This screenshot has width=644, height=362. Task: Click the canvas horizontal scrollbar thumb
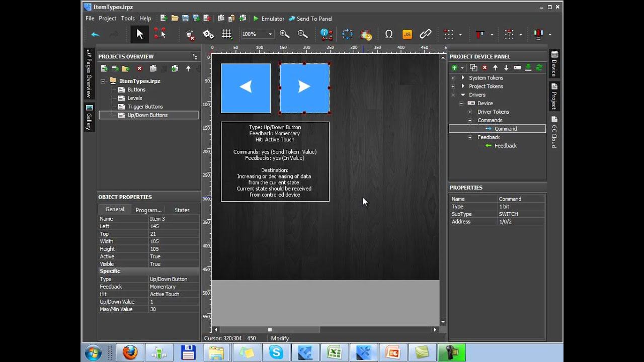coord(270,330)
